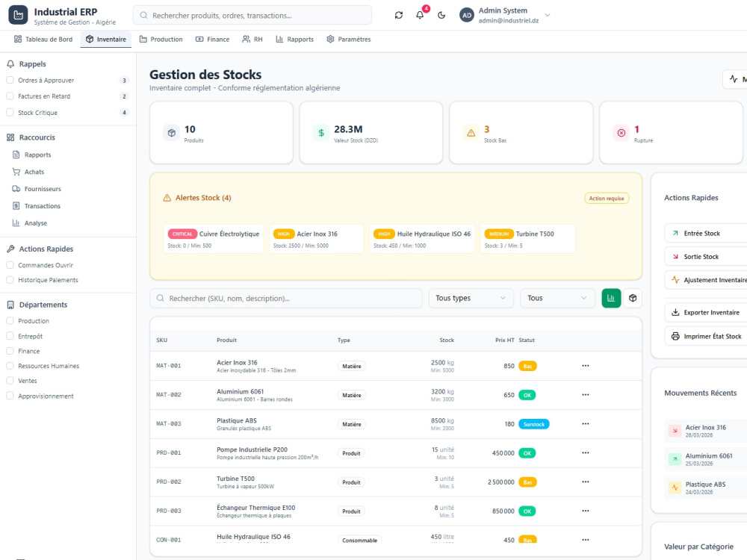Click the Aluminium 6061 movement icon

click(675, 459)
